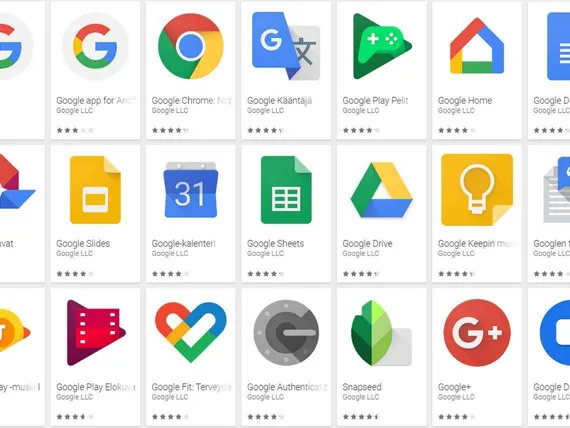Viewport: 570px width, 428px height.
Task: Open the green Google Sheets icon
Action: (286, 190)
